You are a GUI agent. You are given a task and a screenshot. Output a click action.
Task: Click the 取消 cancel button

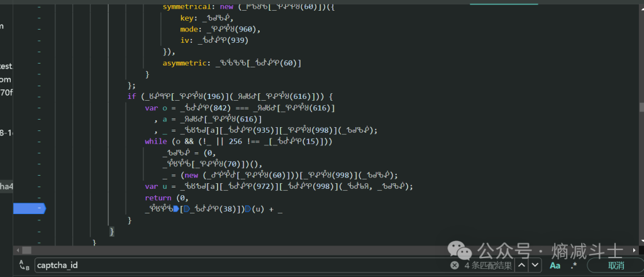click(616, 266)
